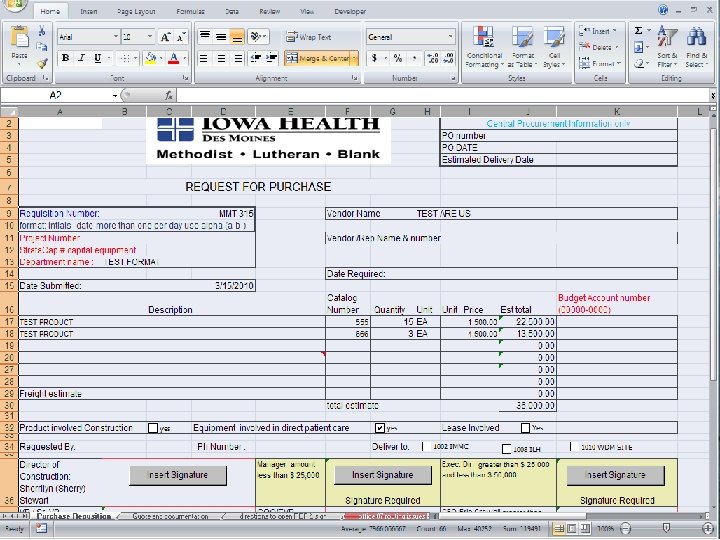
Task: Open the font size dropdown
Action: 150,37
